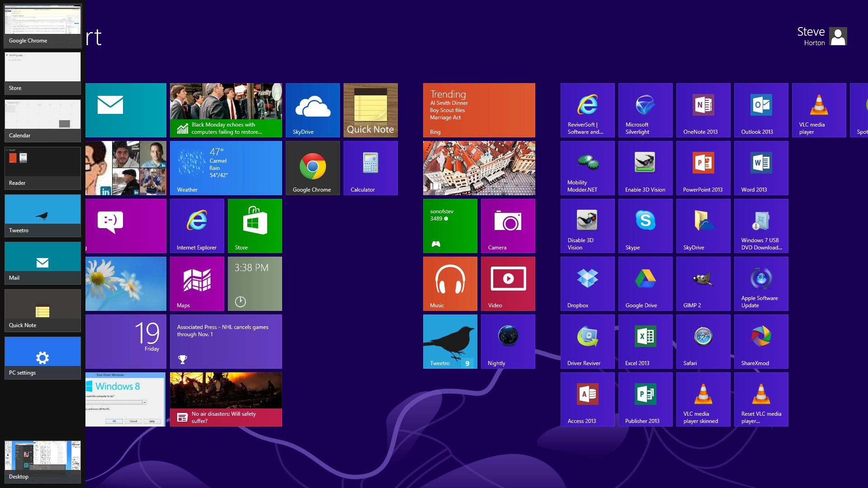Launch the Music tile
The image size is (868, 488).
pyautogui.click(x=450, y=284)
